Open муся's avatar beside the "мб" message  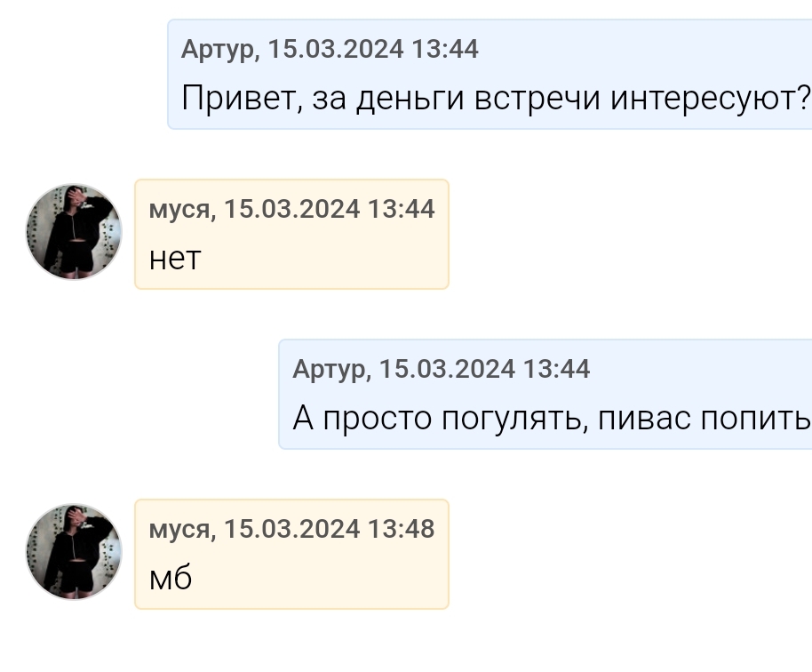pos(74,552)
